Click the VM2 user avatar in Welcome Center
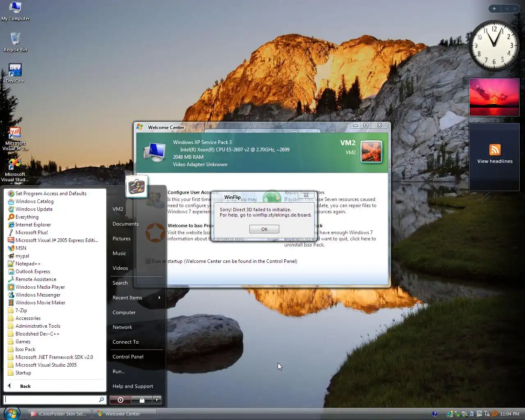 pyautogui.click(x=371, y=151)
